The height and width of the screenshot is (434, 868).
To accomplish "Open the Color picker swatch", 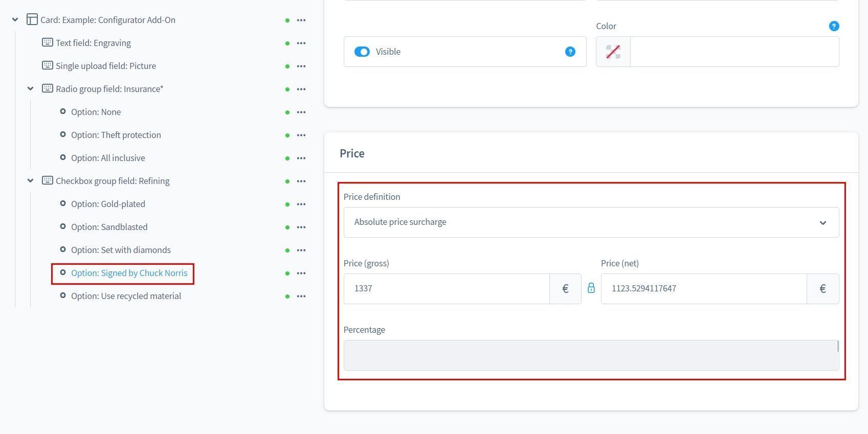I will tap(613, 52).
